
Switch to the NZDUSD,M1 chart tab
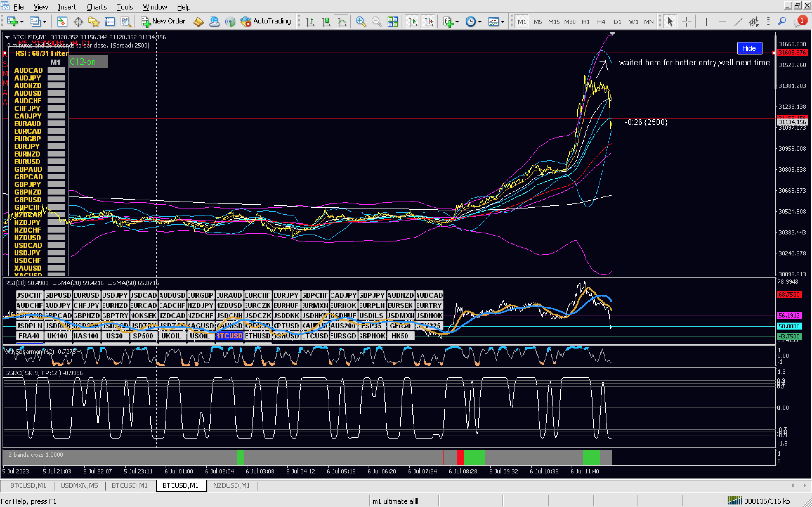pyautogui.click(x=231, y=485)
